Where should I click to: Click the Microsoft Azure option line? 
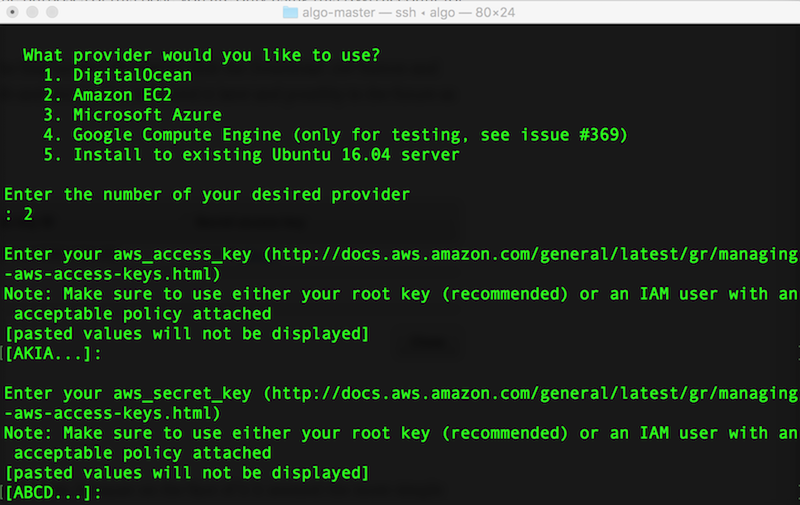coord(132,115)
